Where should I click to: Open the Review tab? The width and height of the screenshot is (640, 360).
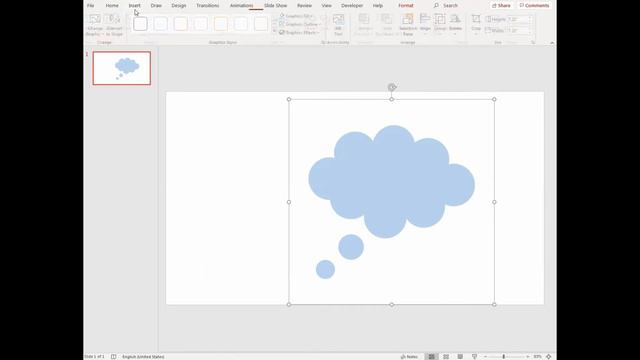click(304, 5)
